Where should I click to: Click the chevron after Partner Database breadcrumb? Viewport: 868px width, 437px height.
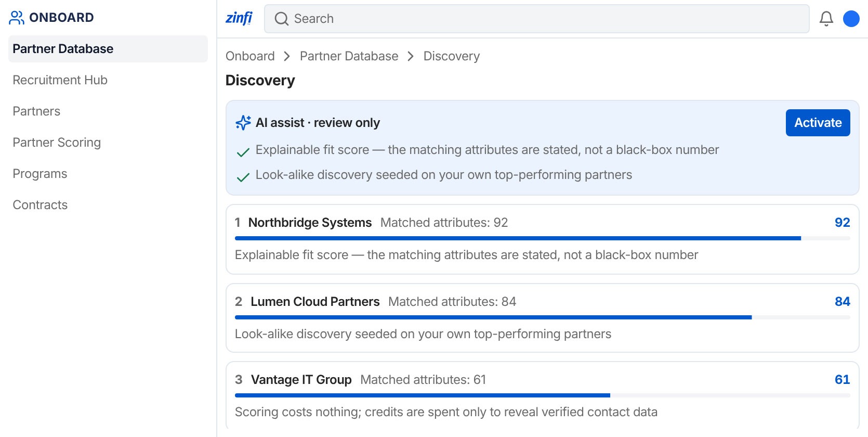point(411,56)
